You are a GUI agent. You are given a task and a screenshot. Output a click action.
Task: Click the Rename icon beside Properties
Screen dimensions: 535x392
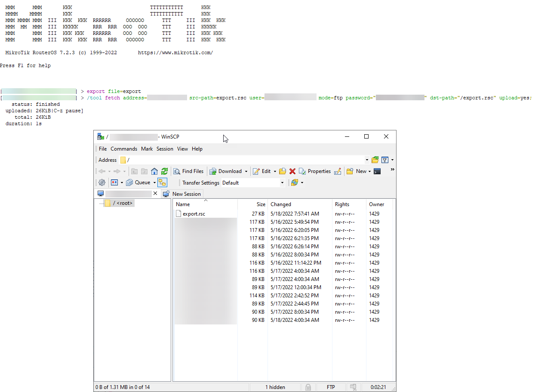tap(338, 171)
